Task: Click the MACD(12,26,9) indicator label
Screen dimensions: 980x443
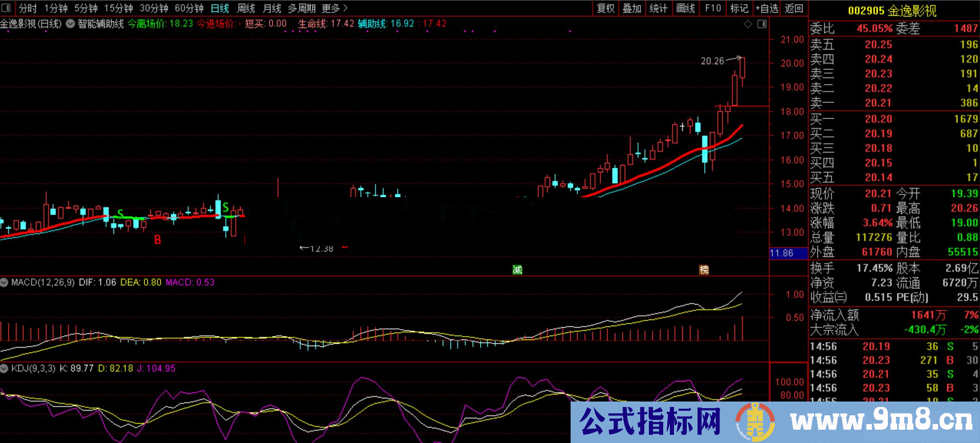Action: 43,282
